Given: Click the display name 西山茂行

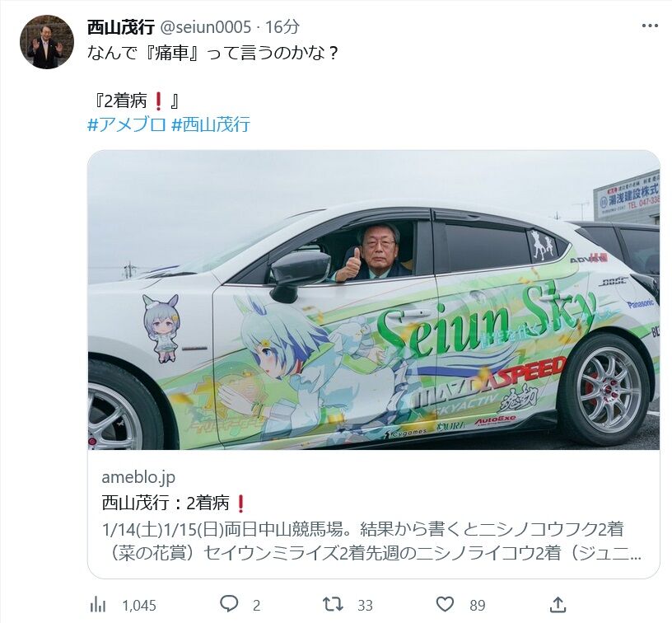Looking at the screenshot, I should click(x=121, y=27).
